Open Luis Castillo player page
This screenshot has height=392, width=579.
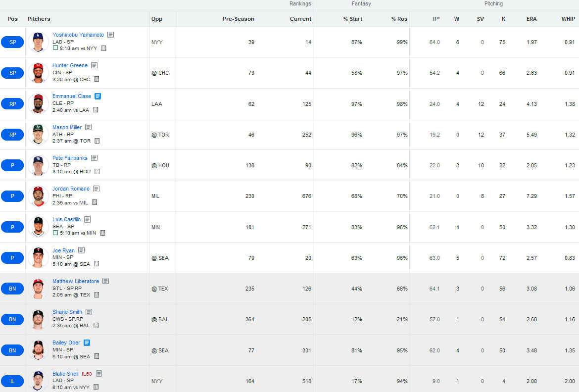point(66,219)
